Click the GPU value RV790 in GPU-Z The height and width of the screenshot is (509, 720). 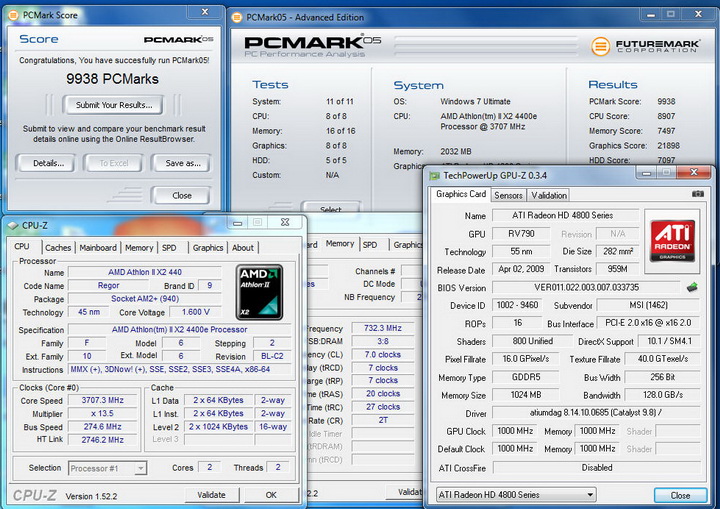[521, 233]
